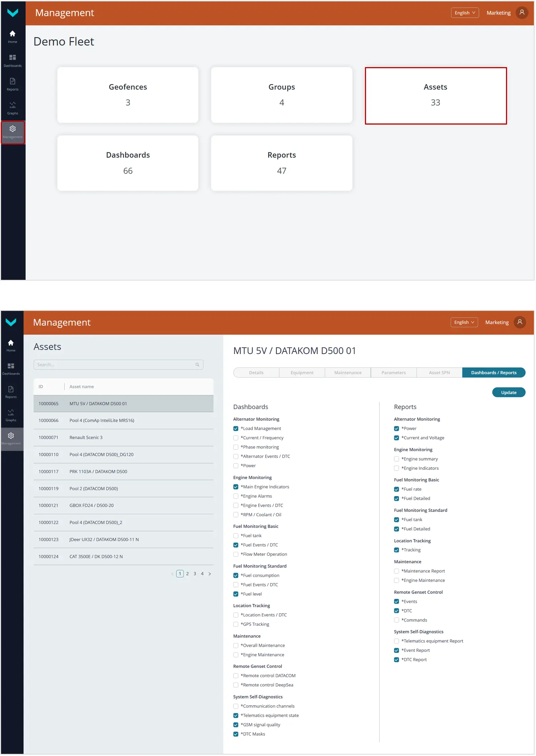Expand the English dropdown on Demo Fleet page

[465, 13]
